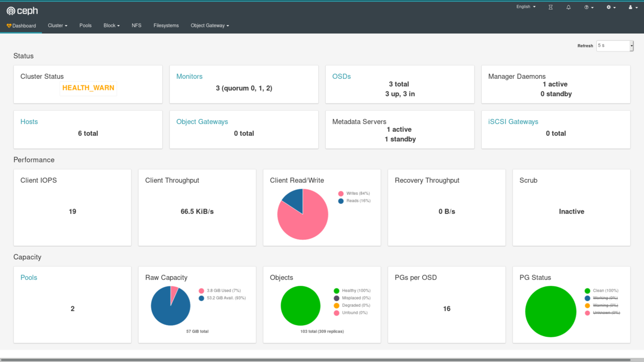This screenshot has width=644, height=362.
Task: Click the PGs per OSD value 16
Action: coord(447,309)
